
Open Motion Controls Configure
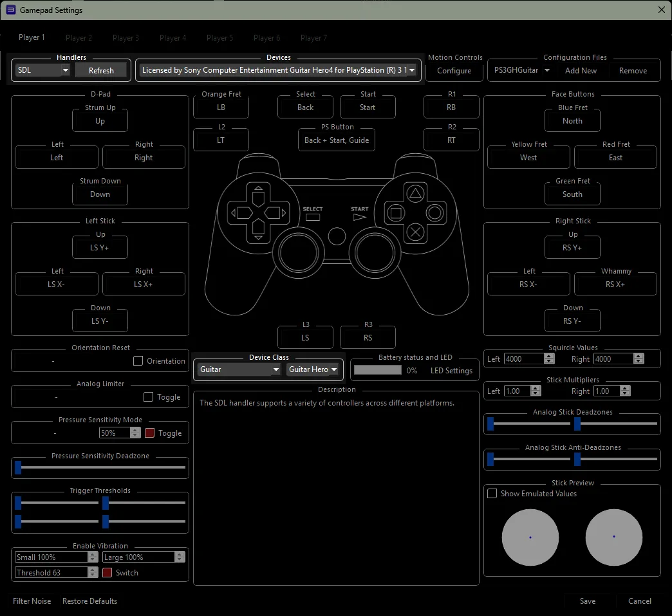[454, 71]
